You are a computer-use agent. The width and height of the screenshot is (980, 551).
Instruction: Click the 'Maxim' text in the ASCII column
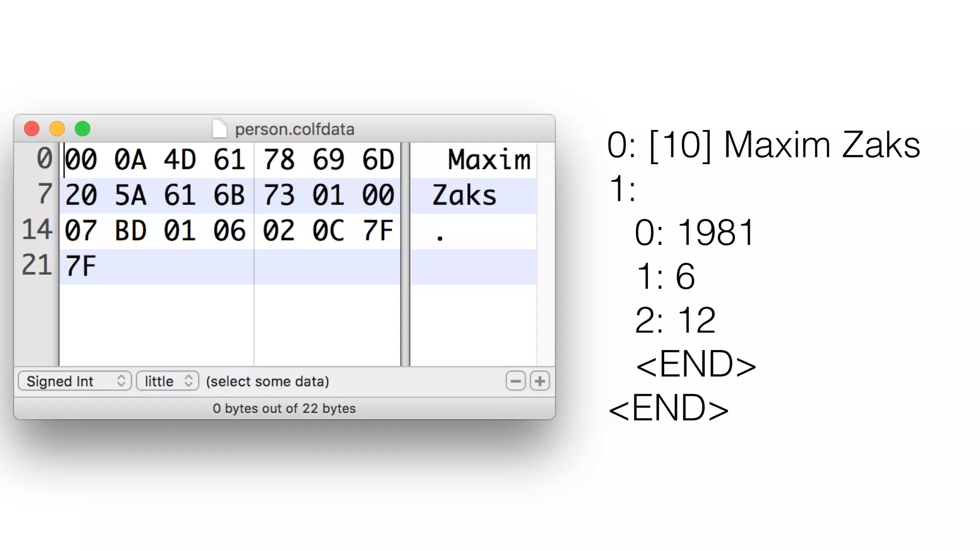489,160
